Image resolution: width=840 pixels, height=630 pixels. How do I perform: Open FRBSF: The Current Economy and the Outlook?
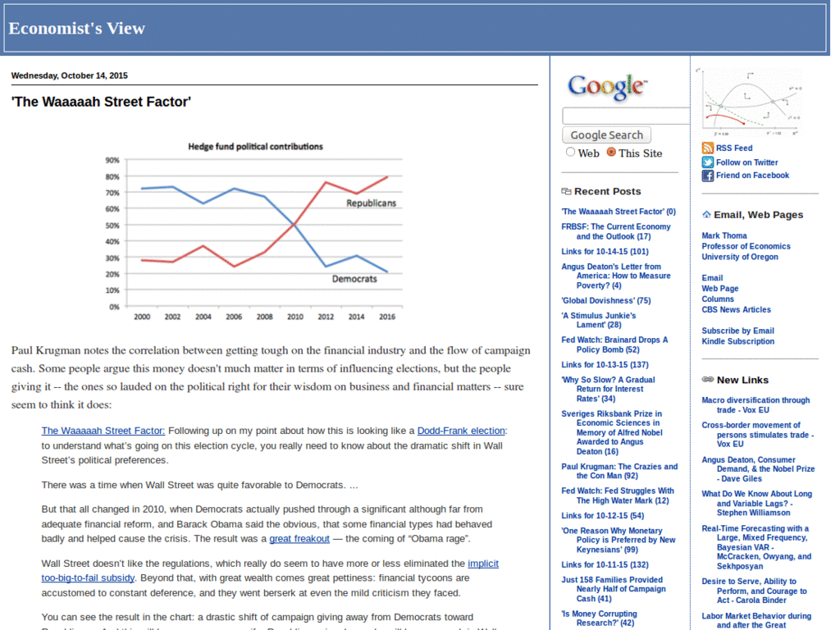point(616,231)
